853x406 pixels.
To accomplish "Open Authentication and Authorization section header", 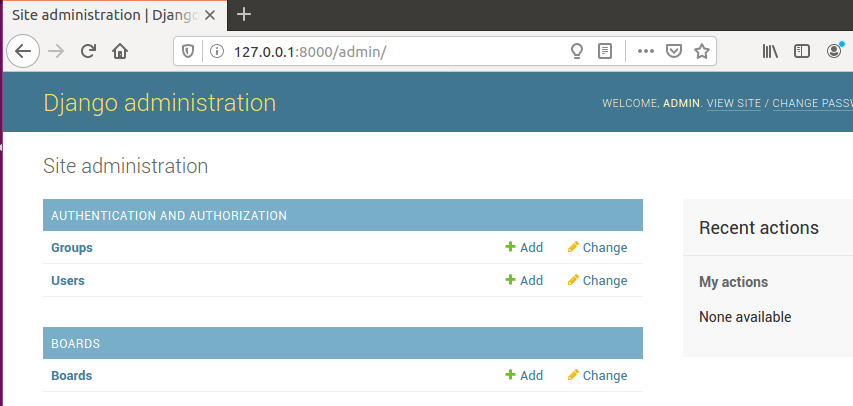I will point(169,216).
